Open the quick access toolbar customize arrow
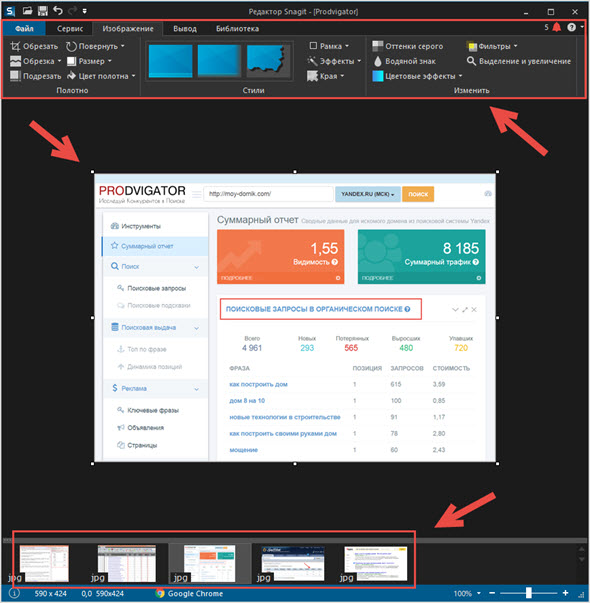 pyautogui.click(x=85, y=11)
